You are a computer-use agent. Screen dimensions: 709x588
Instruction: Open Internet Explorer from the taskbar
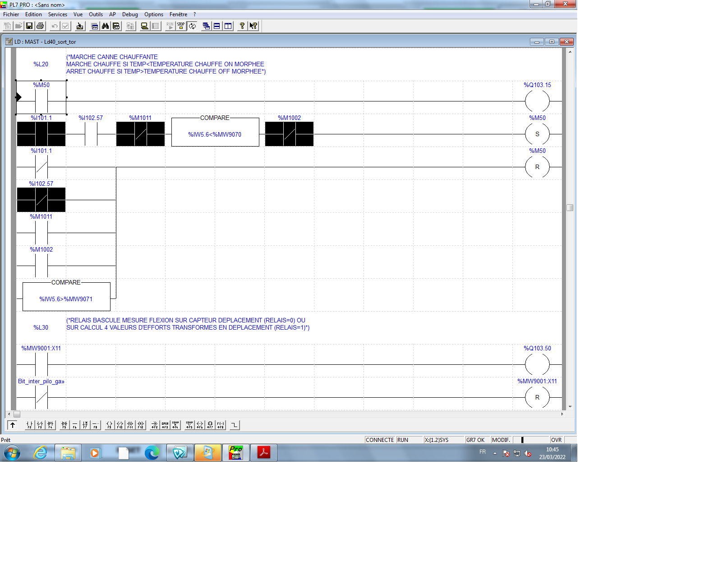pos(41,453)
